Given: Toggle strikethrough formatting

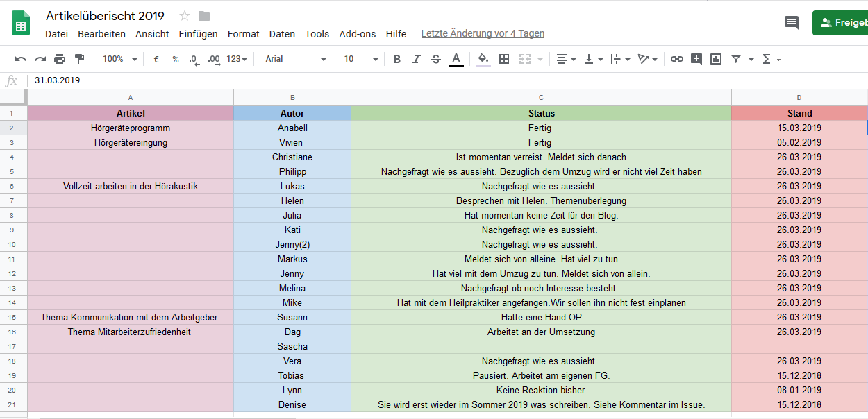Looking at the screenshot, I should point(435,60).
